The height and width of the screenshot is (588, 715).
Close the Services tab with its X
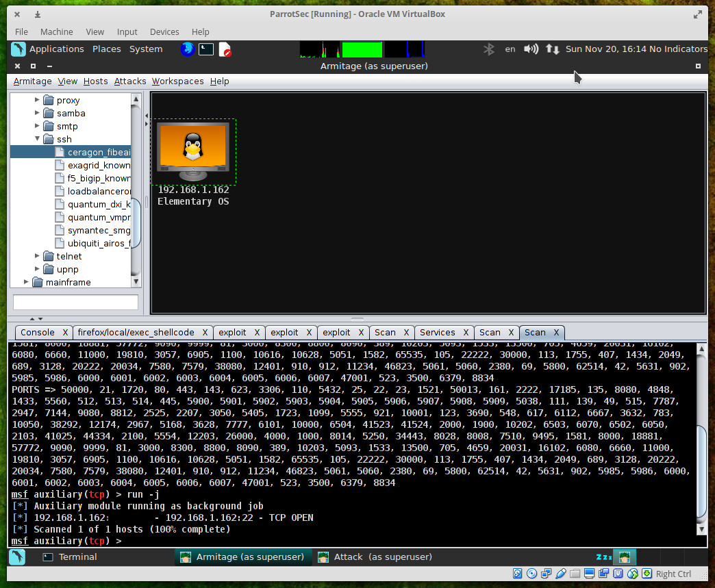pyautogui.click(x=466, y=332)
